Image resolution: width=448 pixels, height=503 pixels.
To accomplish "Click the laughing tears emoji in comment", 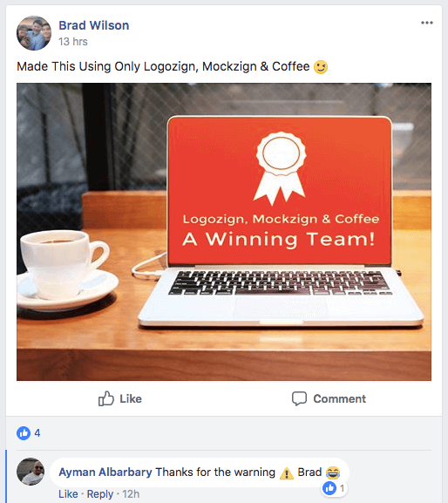I will 333,472.
